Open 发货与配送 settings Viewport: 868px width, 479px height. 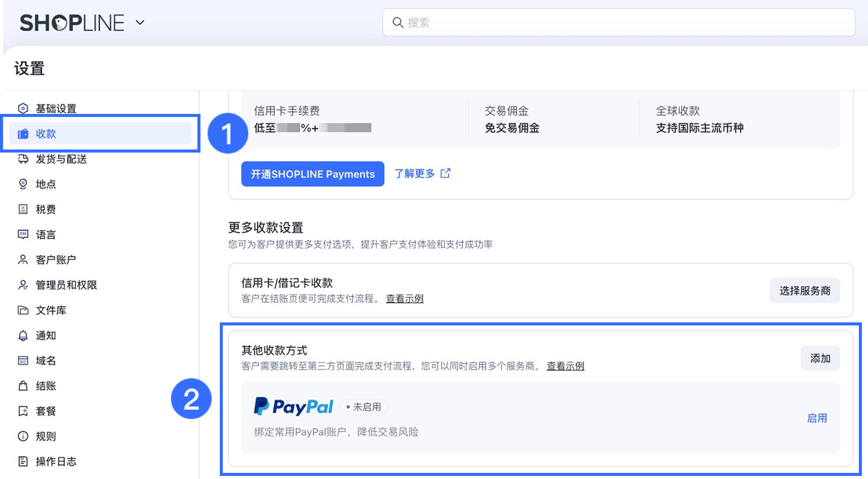[x=61, y=159]
